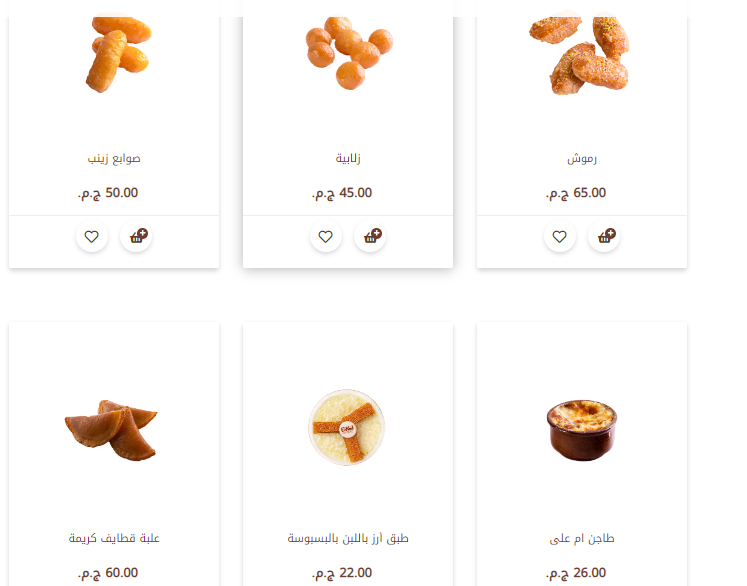Viewport: 747px width, 586px height.
Task: Click the طبق أرز باللبن بالبسبوسة title
Action: (x=348, y=538)
